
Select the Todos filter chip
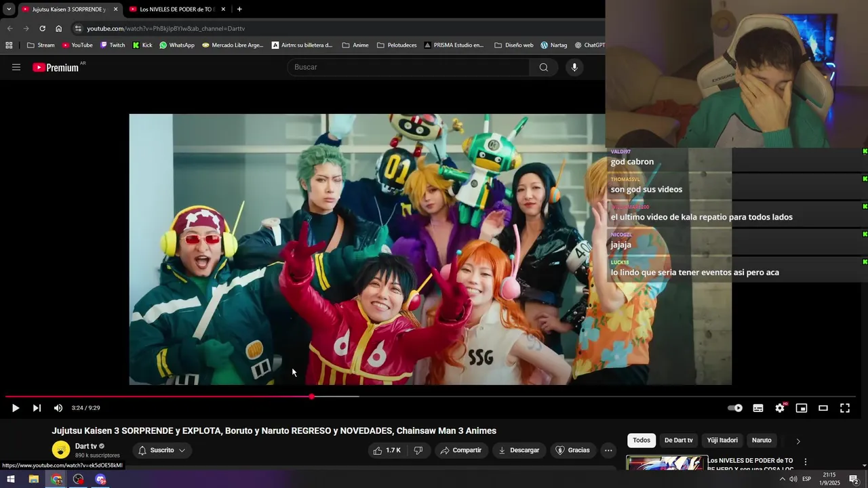[642, 441]
